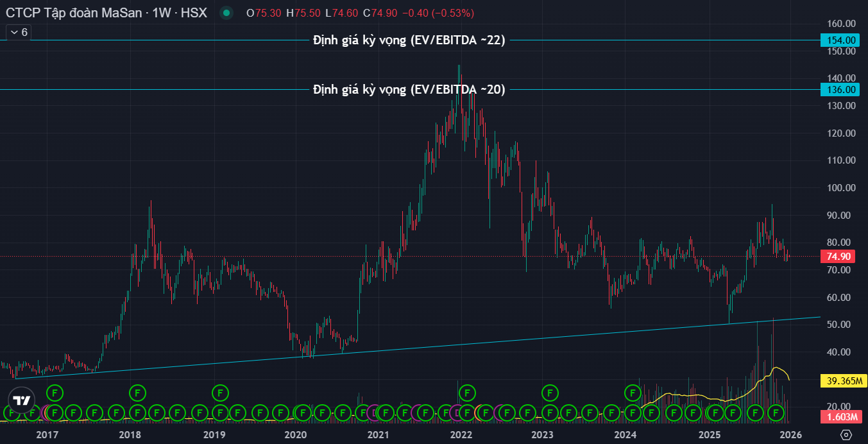Select the ascending cyan trend line
This screenshot has height=444, width=868.
tap(417, 347)
